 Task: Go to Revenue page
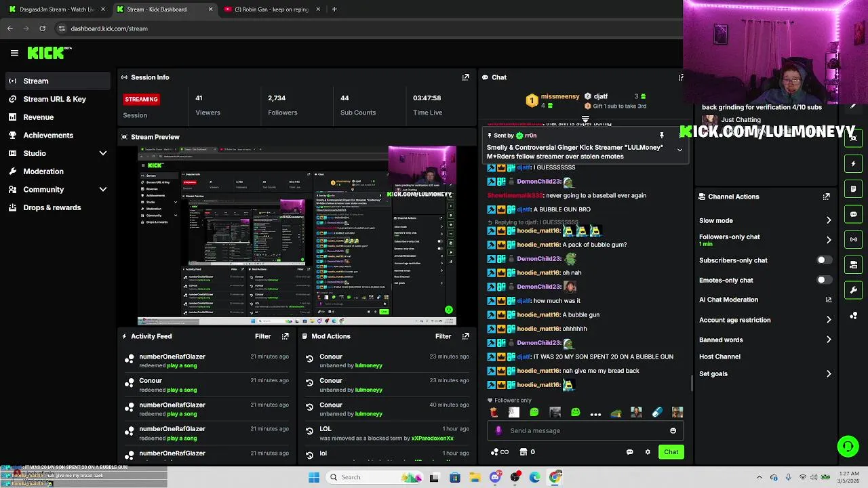(58, 117)
